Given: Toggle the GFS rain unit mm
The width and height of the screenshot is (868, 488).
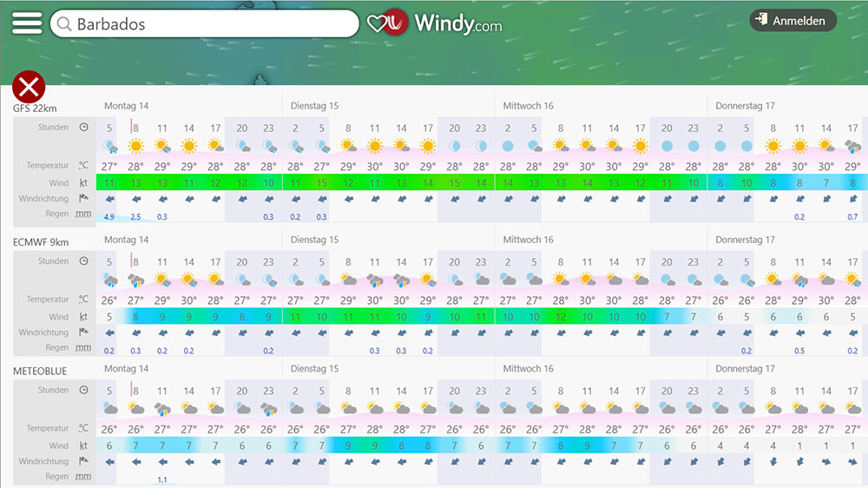Looking at the screenshot, I should pyautogui.click(x=83, y=214).
